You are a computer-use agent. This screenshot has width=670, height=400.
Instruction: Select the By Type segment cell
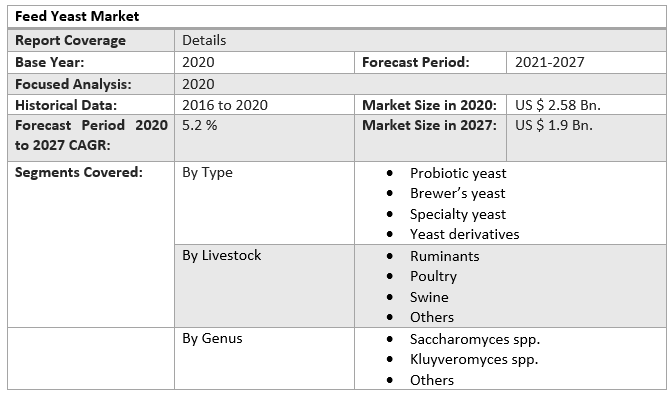(207, 172)
